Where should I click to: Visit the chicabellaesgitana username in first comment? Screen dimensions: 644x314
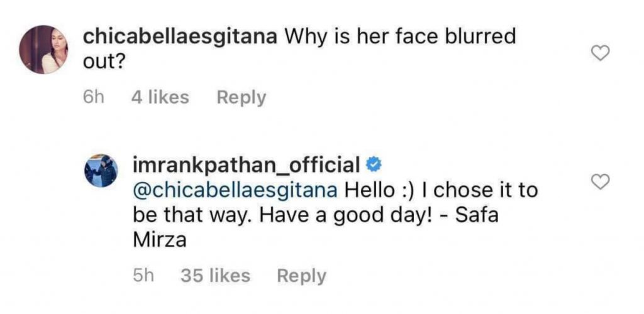click(181, 37)
